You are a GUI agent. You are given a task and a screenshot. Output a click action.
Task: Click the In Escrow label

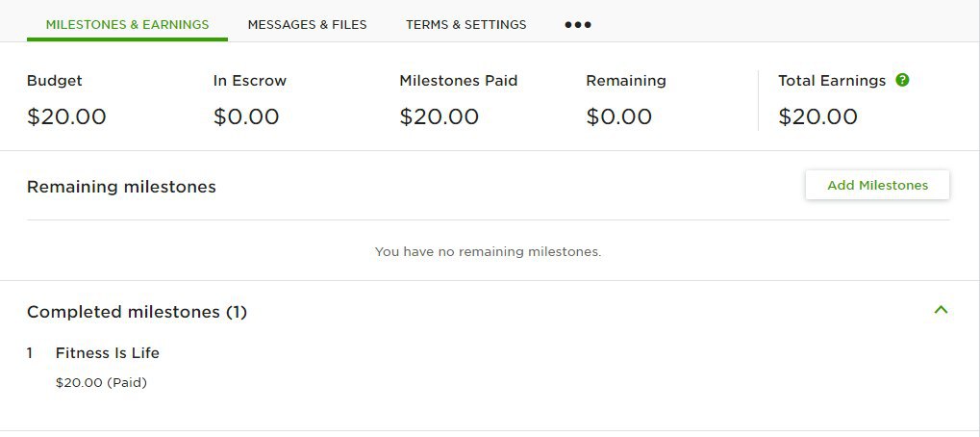click(250, 81)
